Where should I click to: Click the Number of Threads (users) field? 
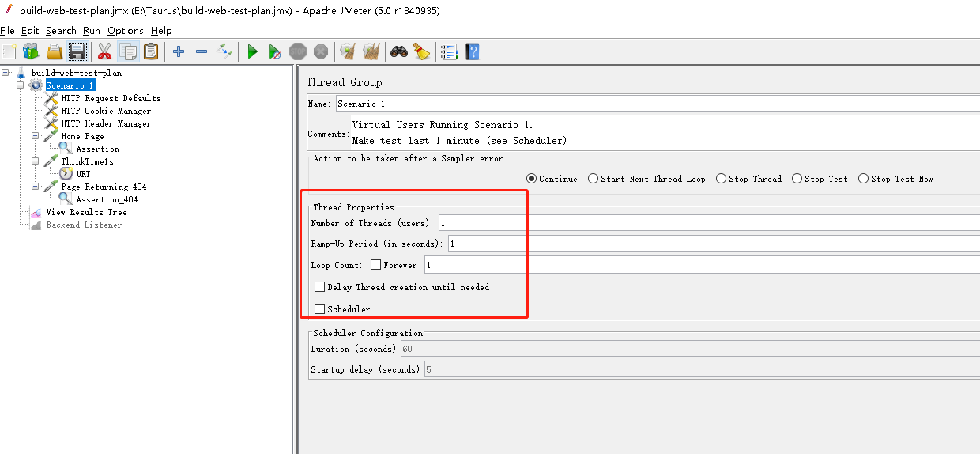click(x=710, y=223)
